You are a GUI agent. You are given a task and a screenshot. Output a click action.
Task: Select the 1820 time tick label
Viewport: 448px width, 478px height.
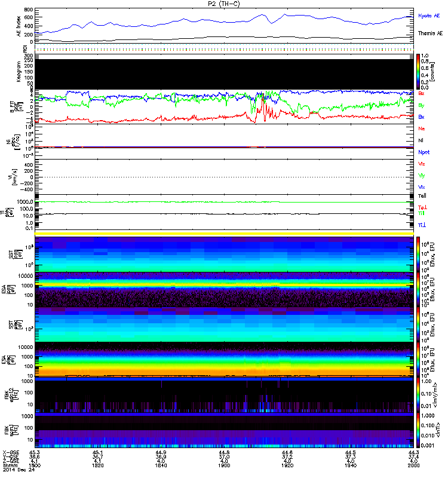coord(97,465)
